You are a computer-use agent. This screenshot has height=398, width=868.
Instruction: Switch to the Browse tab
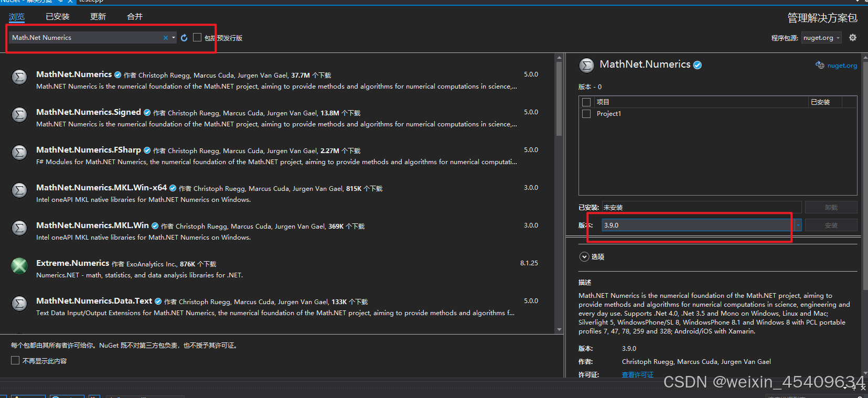17,17
